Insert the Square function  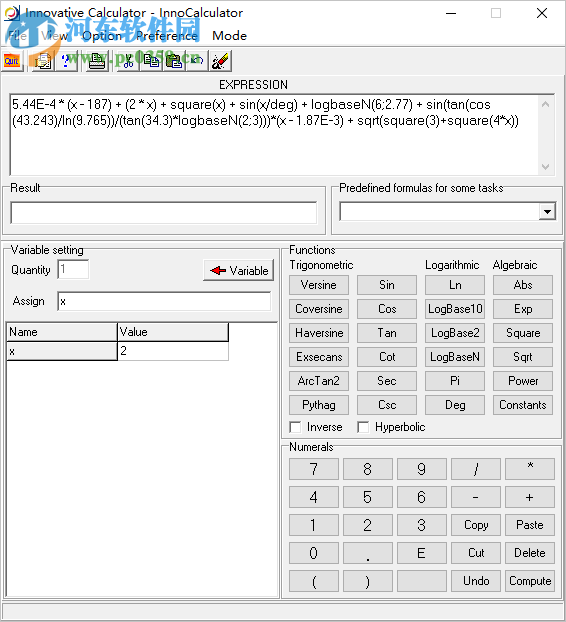(523, 333)
